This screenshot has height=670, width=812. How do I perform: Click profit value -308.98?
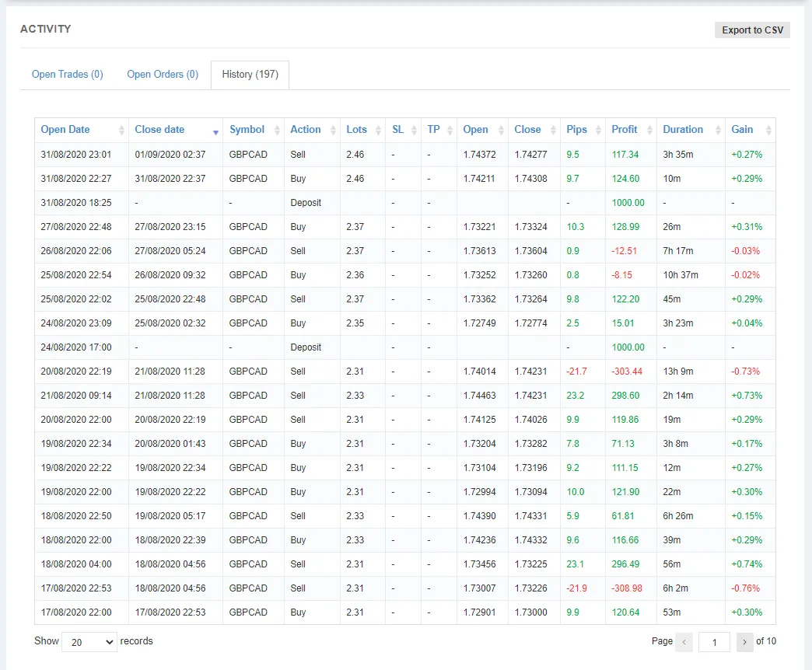(627, 588)
